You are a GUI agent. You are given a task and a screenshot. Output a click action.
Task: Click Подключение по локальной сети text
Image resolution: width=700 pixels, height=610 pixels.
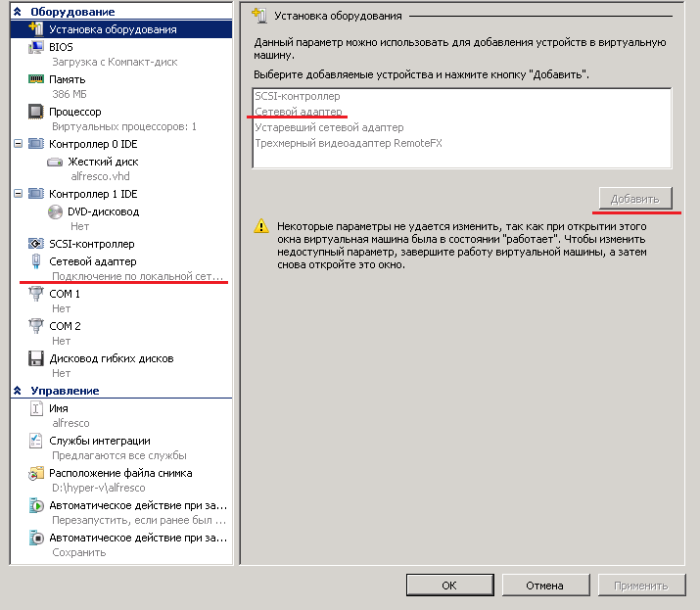point(137,276)
